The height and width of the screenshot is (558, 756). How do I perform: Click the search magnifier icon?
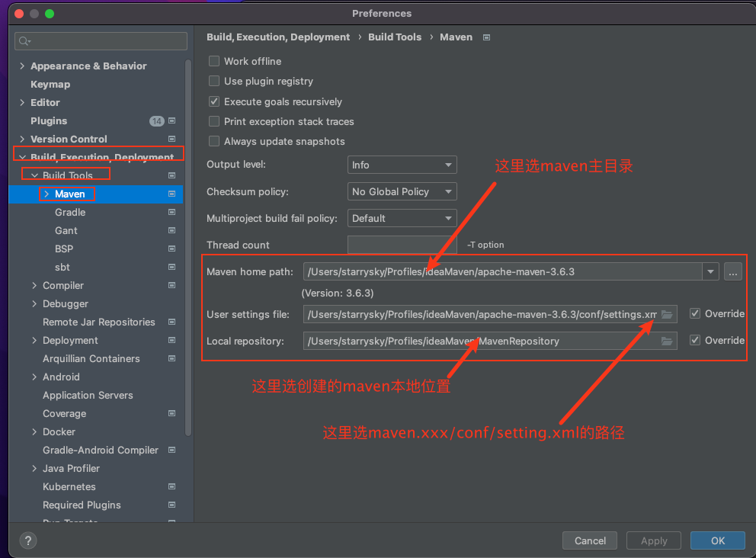[24, 41]
